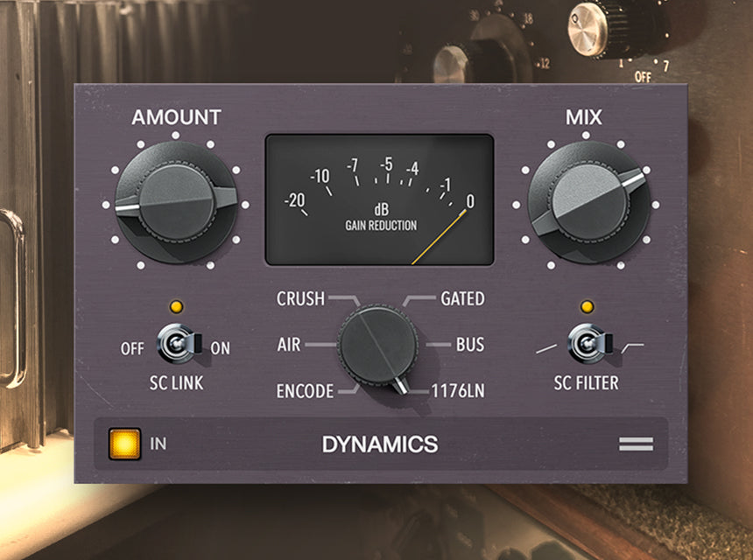
Task: Click the IN label beside bypass button
Action: (x=158, y=444)
